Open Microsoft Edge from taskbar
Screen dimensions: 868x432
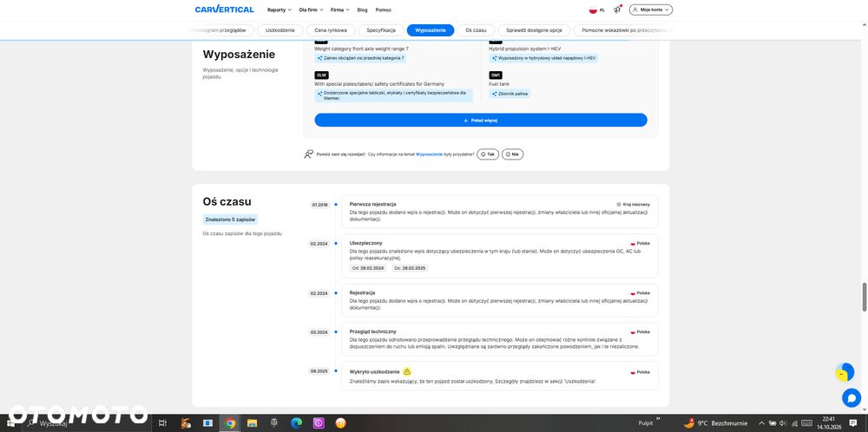click(296, 423)
